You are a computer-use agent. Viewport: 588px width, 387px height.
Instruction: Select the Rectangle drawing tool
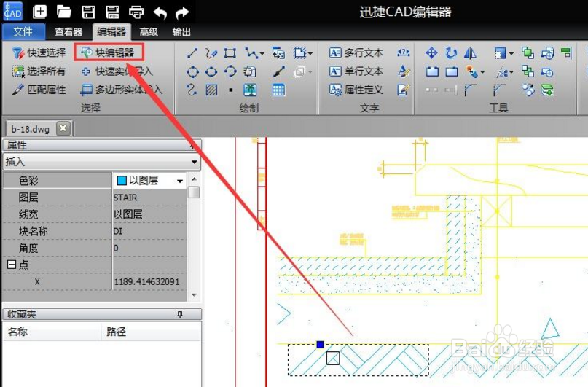(230, 53)
